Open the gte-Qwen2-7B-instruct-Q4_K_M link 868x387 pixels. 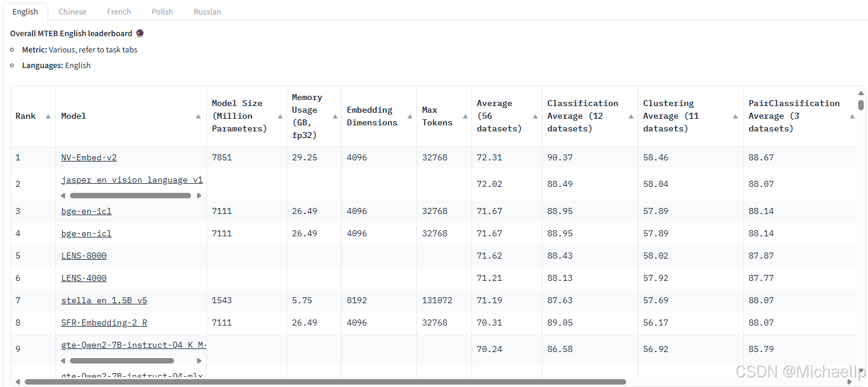[133, 345]
